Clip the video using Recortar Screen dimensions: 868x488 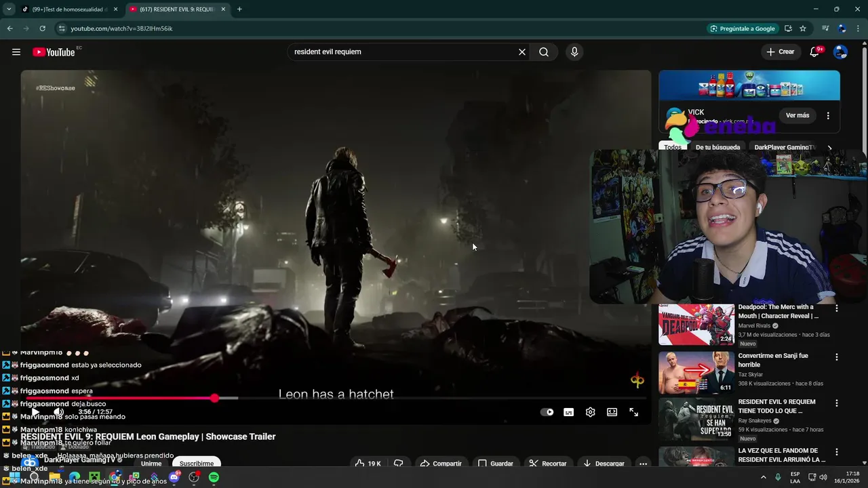(x=548, y=464)
